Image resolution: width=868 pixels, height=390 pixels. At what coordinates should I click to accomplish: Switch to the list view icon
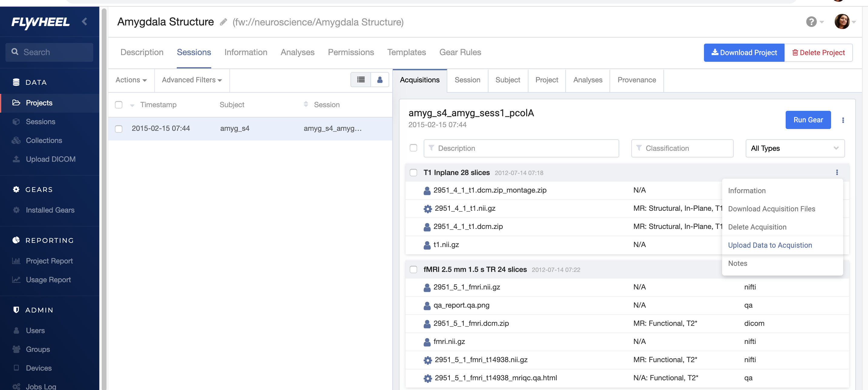[x=360, y=80]
